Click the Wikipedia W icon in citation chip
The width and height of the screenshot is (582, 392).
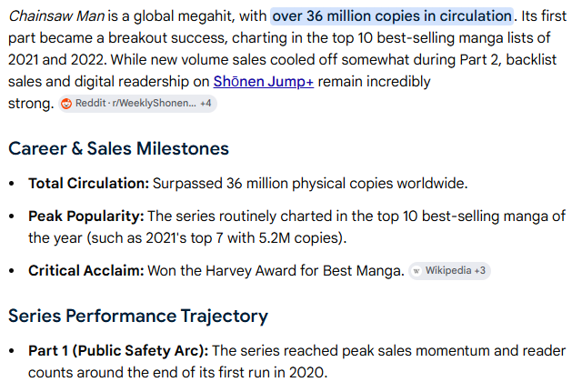(416, 271)
